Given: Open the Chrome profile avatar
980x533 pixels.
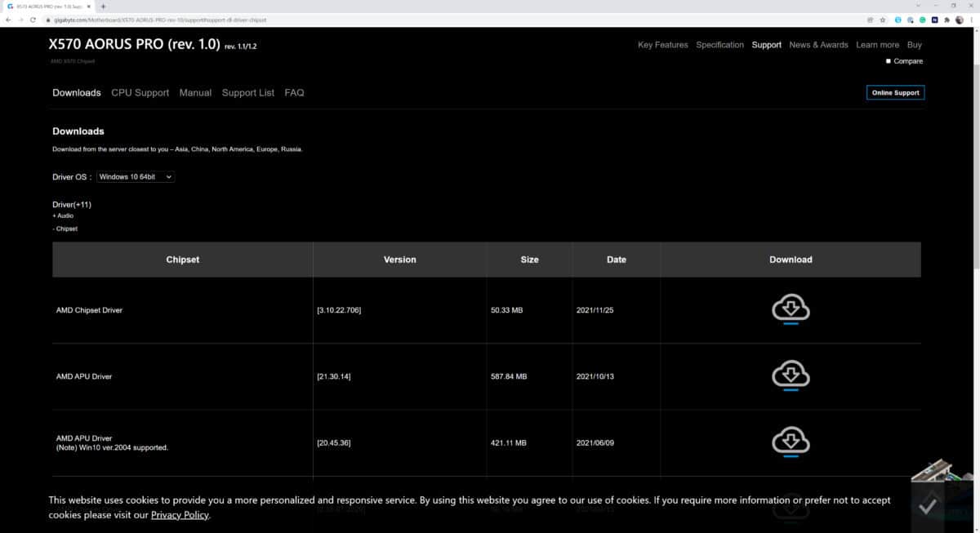Looking at the screenshot, I should point(960,20).
